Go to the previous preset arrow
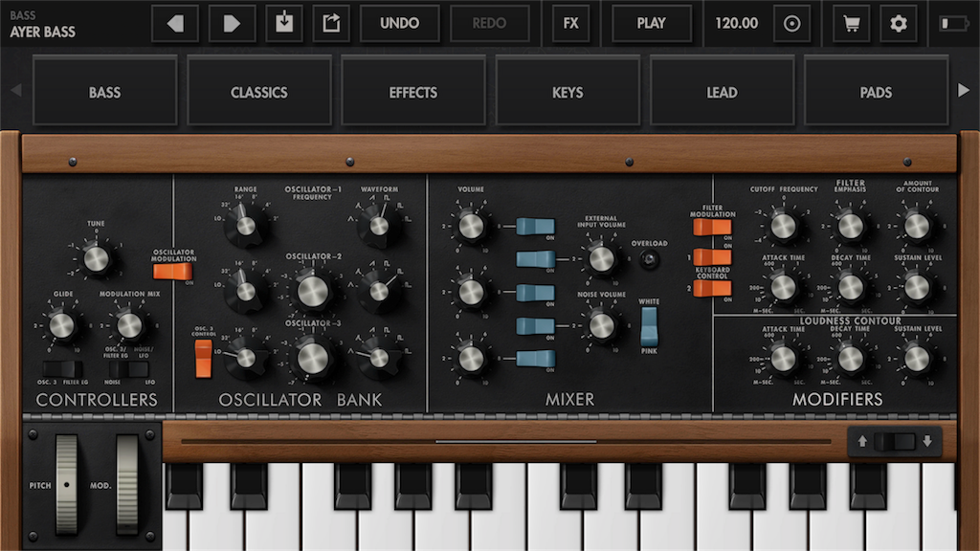The height and width of the screenshot is (551, 980). tap(175, 24)
